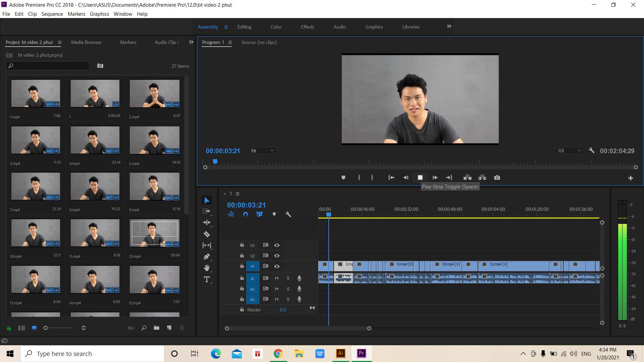Switch Project panel to list view
The image size is (644, 362).
(22, 328)
